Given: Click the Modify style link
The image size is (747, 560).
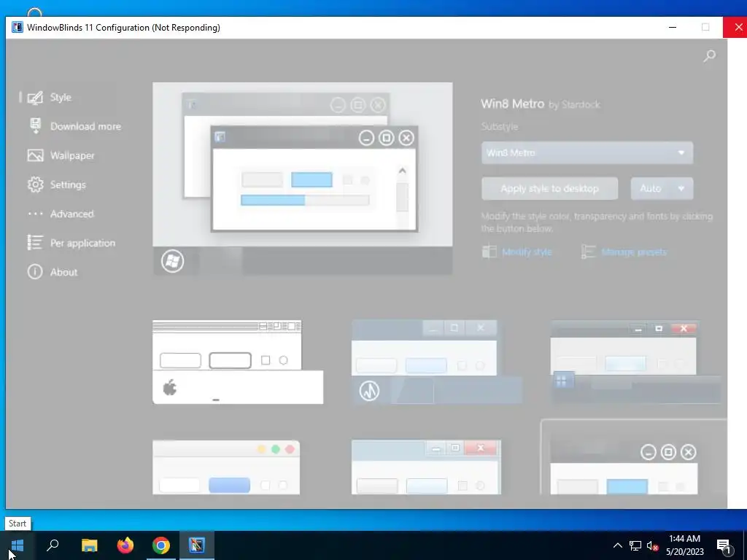Looking at the screenshot, I should pyautogui.click(x=527, y=252).
